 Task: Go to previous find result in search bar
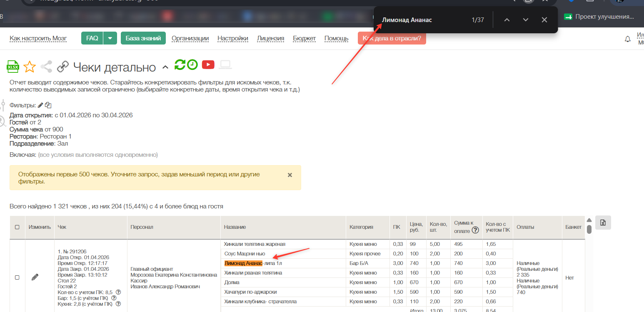pyautogui.click(x=507, y=20)
